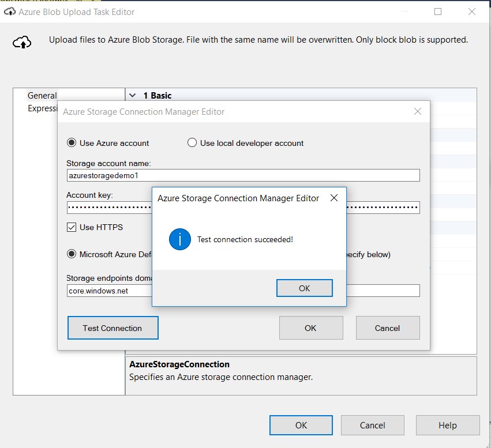491x448 pixels.
Task: Click the blue information icon in the message box
Action: click(x=180, y=239)
